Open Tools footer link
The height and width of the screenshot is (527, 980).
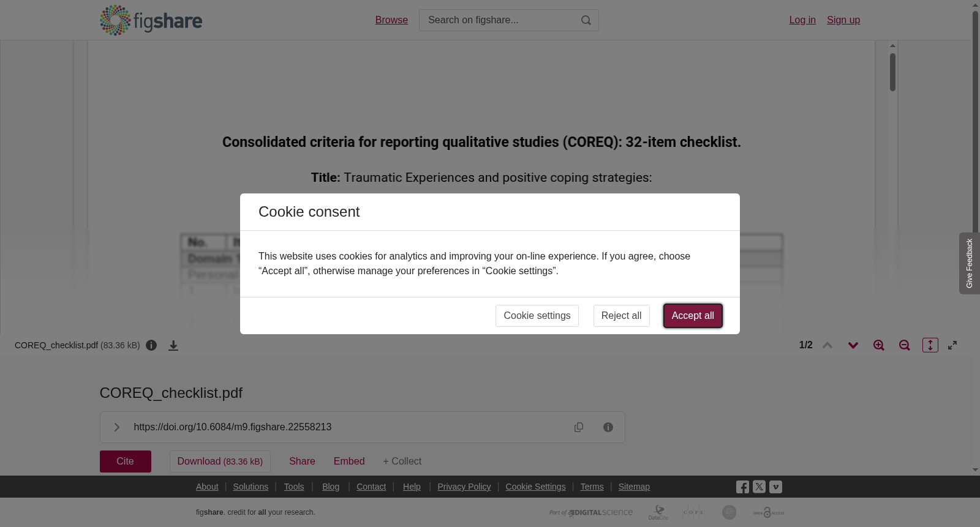(x=294, y=487)
